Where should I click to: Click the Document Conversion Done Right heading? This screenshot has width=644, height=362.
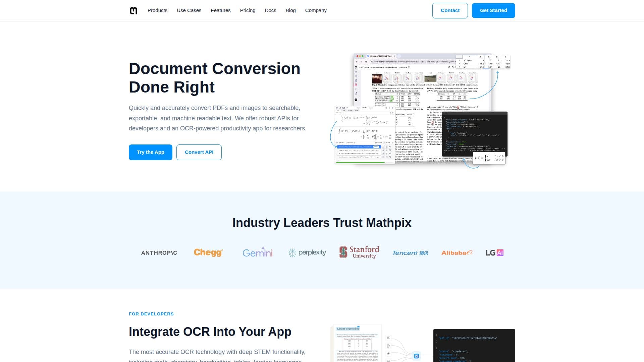tap(215, 78)
